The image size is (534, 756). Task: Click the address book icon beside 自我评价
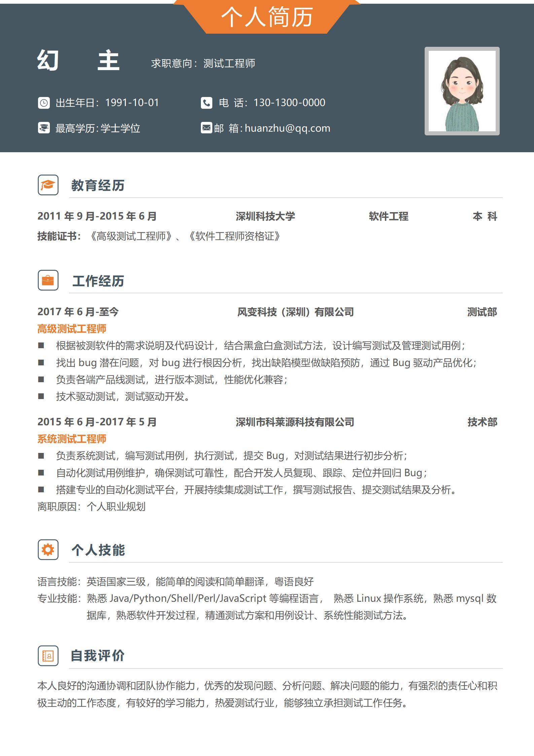[48, 656]
